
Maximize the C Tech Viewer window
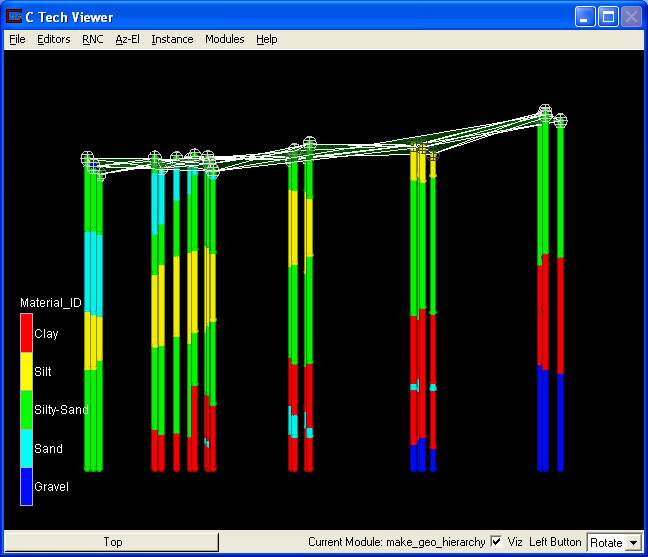coord(608,17)
